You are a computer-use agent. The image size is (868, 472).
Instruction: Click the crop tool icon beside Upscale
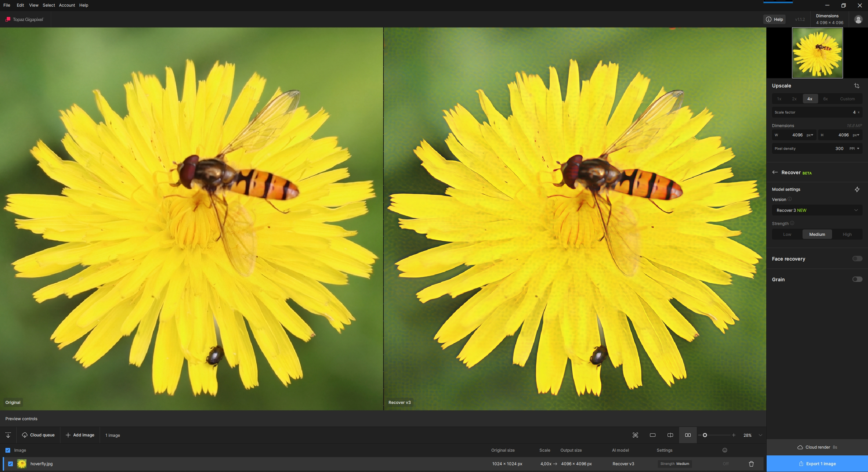coord(856,86)
